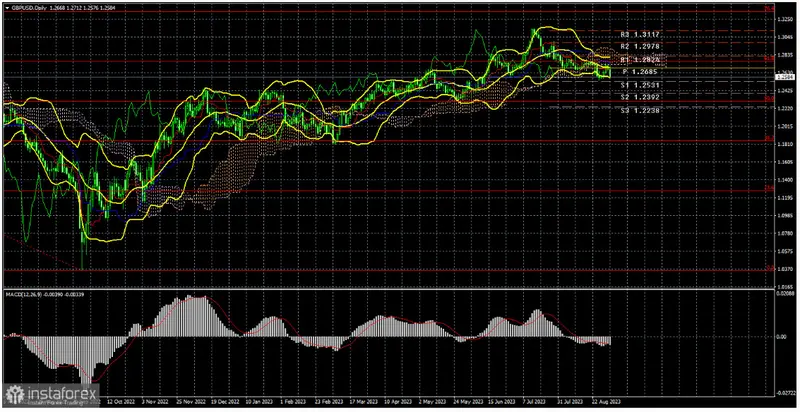Select the S1 support level label
Viewport: 800px width, 412px height.
click(x=640, y=85)
